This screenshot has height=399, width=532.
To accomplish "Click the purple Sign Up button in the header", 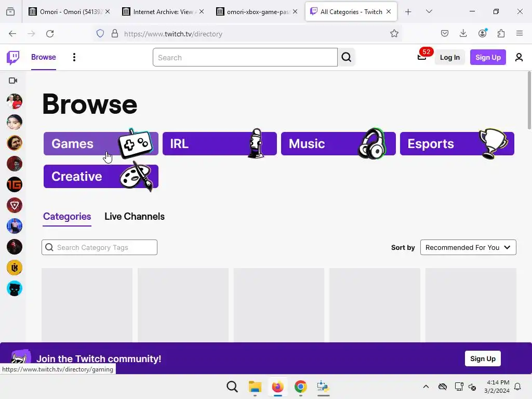I will point(488,57).
